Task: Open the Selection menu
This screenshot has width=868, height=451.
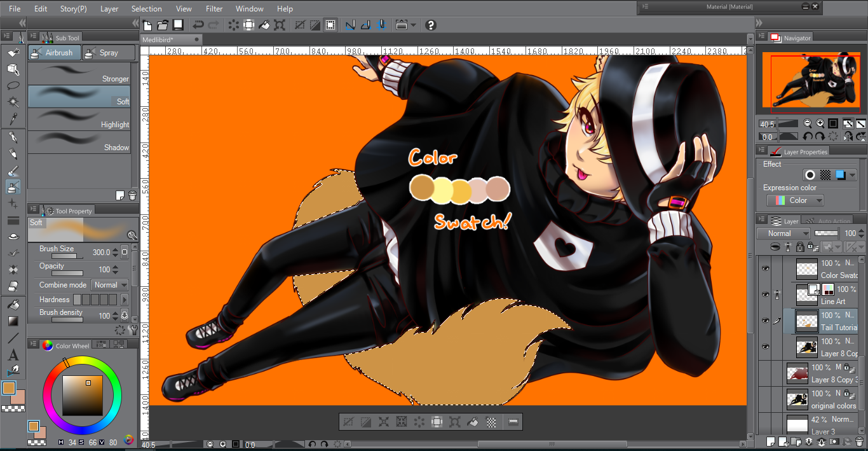Action: [147, 9]
